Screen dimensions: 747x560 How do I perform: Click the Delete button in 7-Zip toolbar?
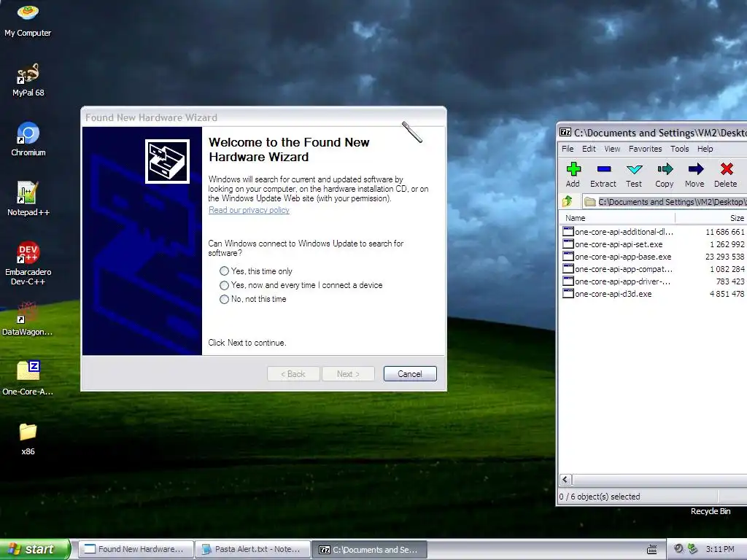[726, 175]
